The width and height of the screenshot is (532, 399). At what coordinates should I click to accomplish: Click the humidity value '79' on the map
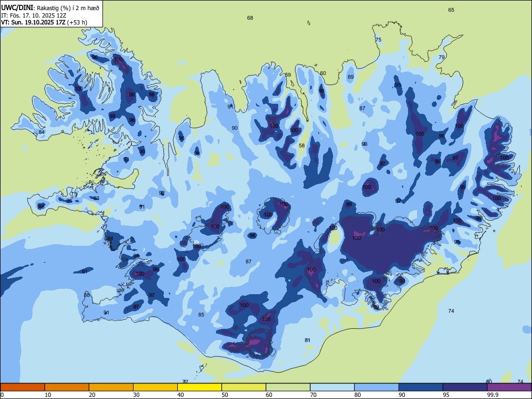pyautogui.click(x=442, y=57)
